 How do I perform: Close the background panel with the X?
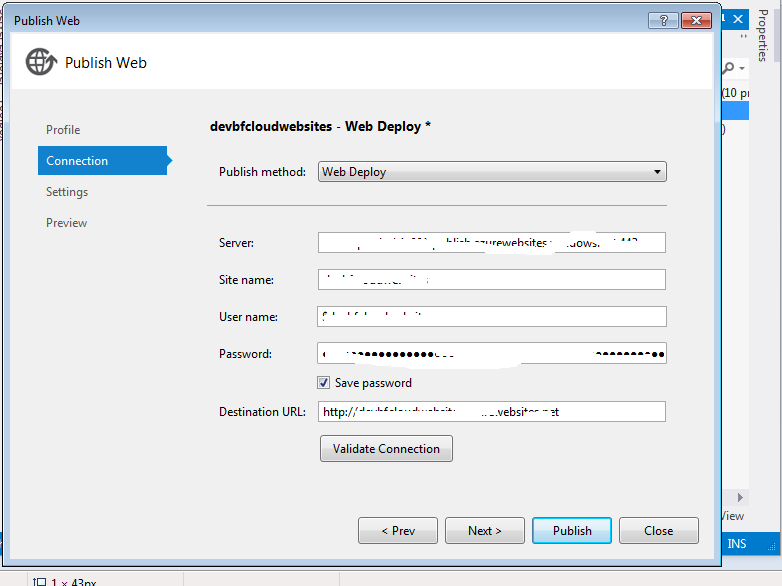click(738, 19)
